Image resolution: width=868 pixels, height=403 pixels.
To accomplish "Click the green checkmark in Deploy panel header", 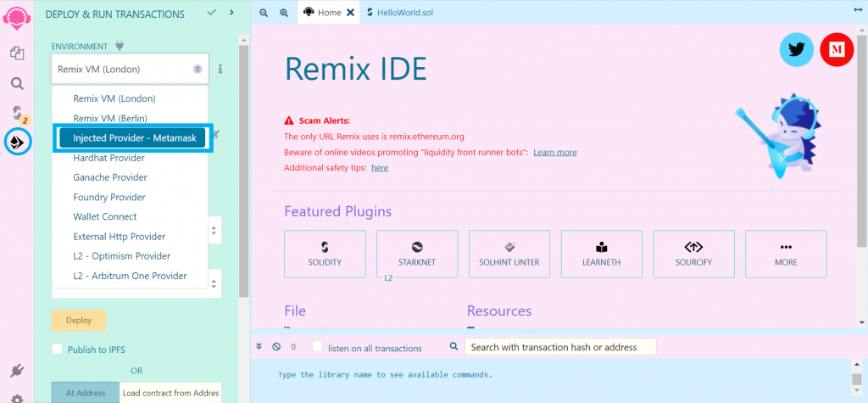I will (211, 12).
